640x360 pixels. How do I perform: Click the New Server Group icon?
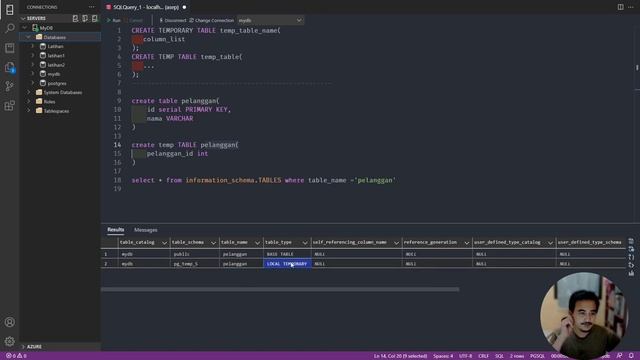pyautogui.click(x=85, y=18)
